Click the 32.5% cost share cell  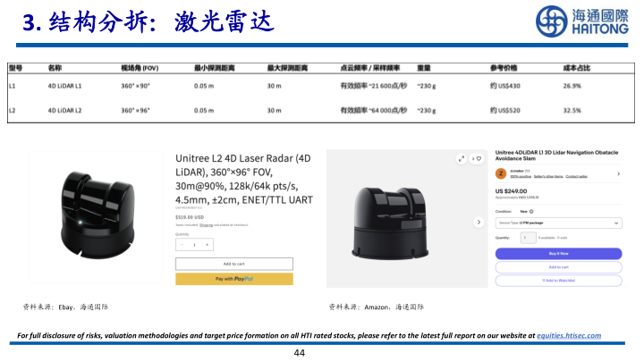pos(572,111)
